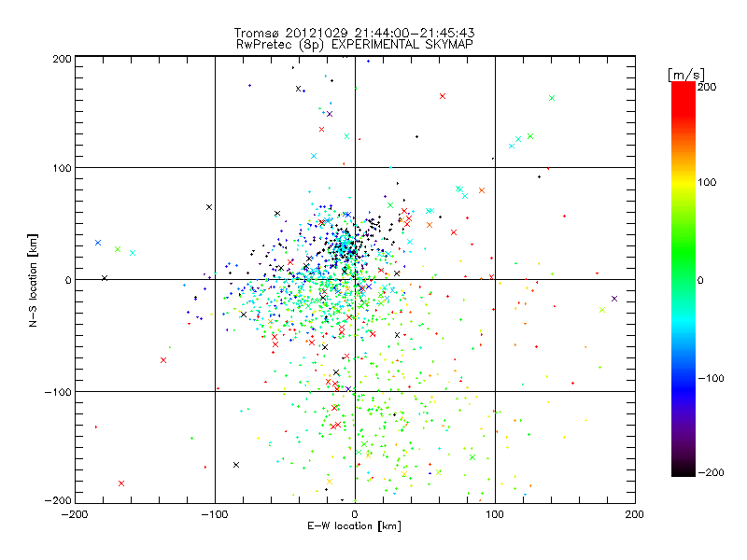Image resolution: width=747 pixels, height=560 pixels.
Task: Click the '200' tick on the E-W axis
Action: click(635, 514)
